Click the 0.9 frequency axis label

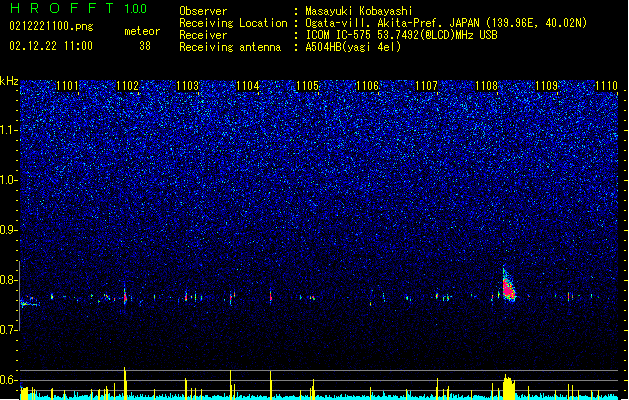(9, 230)
